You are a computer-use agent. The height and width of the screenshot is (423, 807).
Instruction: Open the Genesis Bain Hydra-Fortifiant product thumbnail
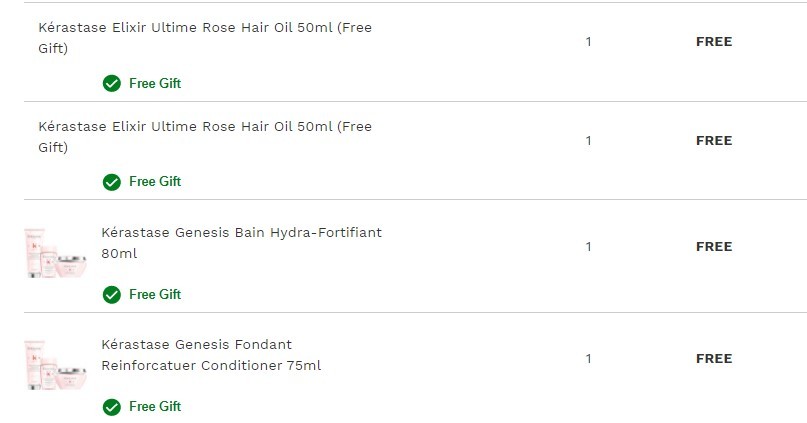(56, 253)
